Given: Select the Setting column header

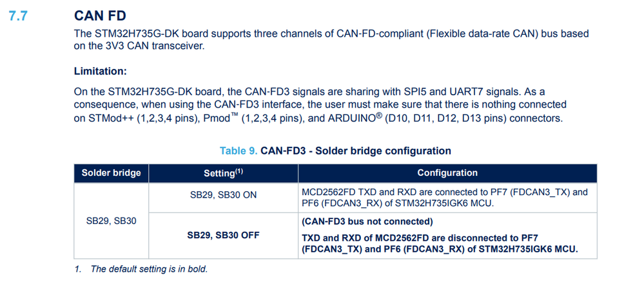Looking at the screenshot, I should pyautogui.click(x=224, y=173).
